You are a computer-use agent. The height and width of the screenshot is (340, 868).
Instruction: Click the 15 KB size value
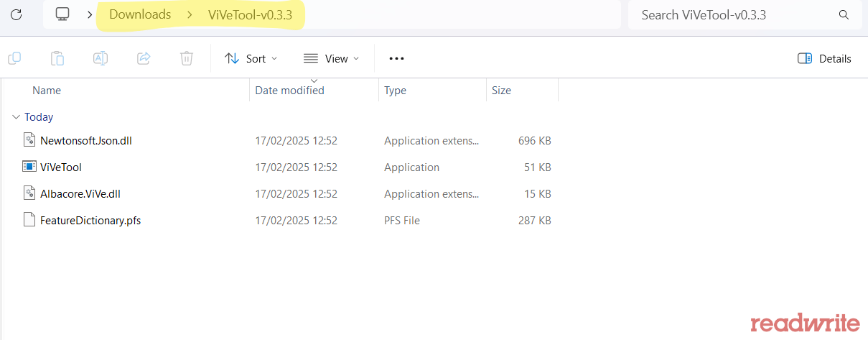coord(538,193)
